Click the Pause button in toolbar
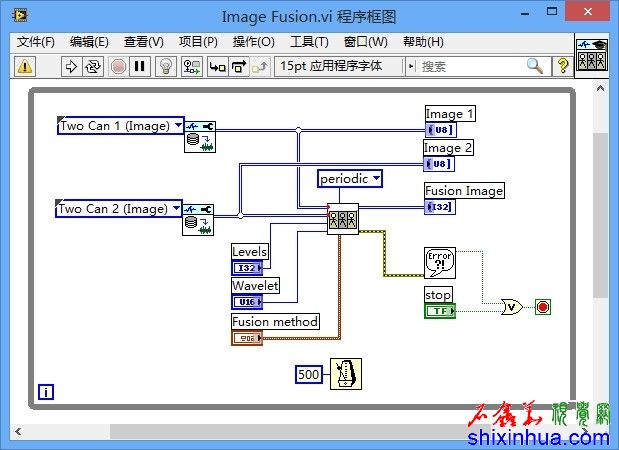The width and height of the screenshot is (619, 450). [x=139, y=66]
